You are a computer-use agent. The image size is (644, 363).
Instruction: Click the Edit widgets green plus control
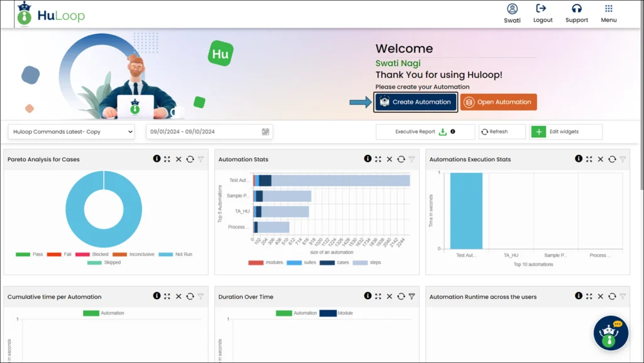tap(539, 131)
